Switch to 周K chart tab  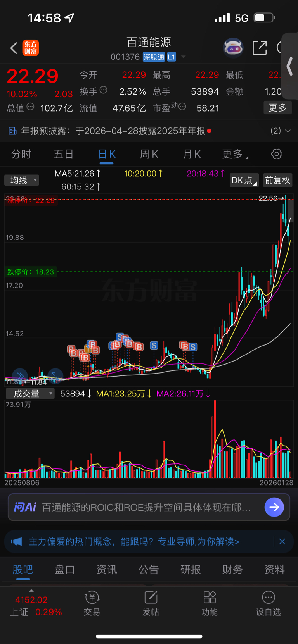pyautogui.click(x=149, y=154)
